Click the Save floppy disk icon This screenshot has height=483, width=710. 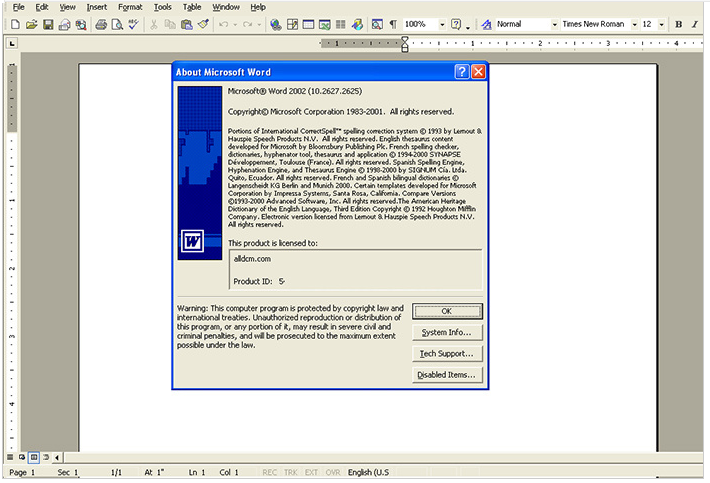pos(48,24)
